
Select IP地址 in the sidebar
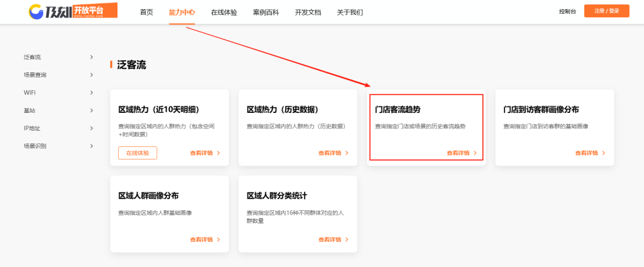click(32, 128)
